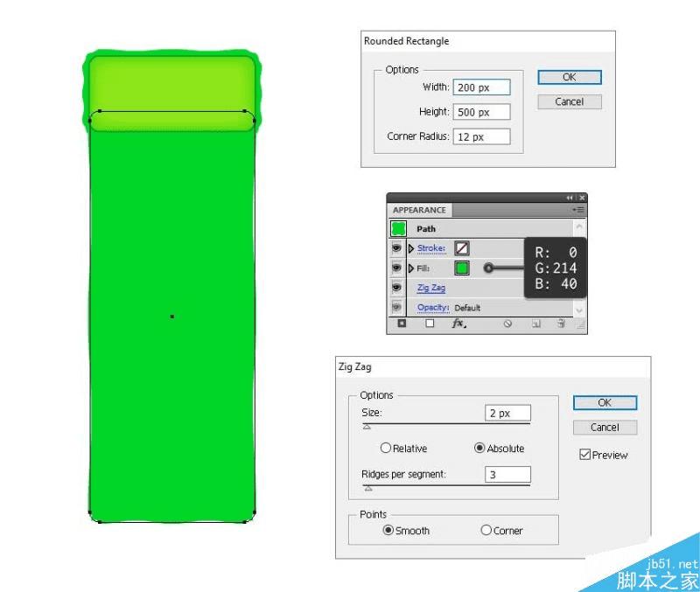Click the Clear Appearance icon
The height and width of the screenshot is (592, 700).
pos(507,324)
